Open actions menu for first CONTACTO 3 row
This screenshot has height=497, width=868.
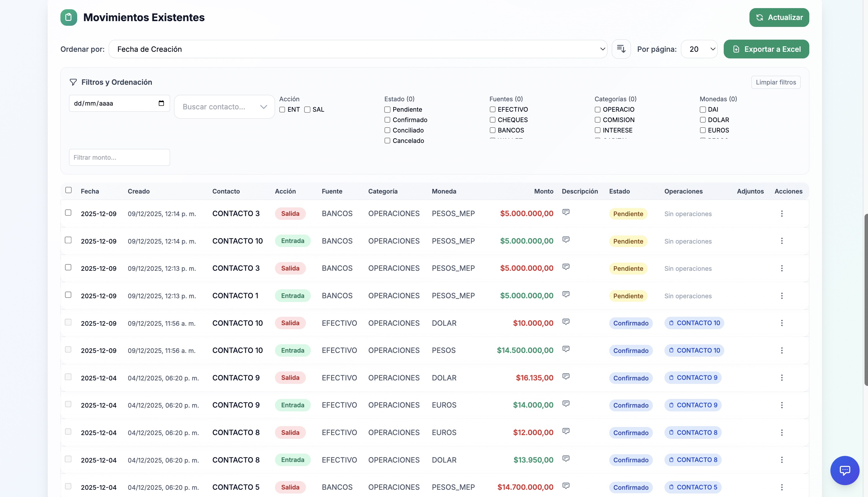tap(782, 214)
